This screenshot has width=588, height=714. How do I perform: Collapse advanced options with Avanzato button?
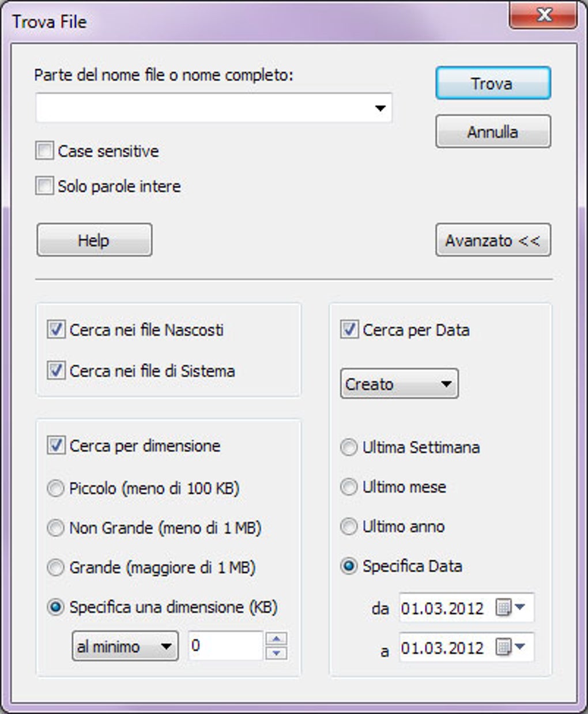coord(492,240)
